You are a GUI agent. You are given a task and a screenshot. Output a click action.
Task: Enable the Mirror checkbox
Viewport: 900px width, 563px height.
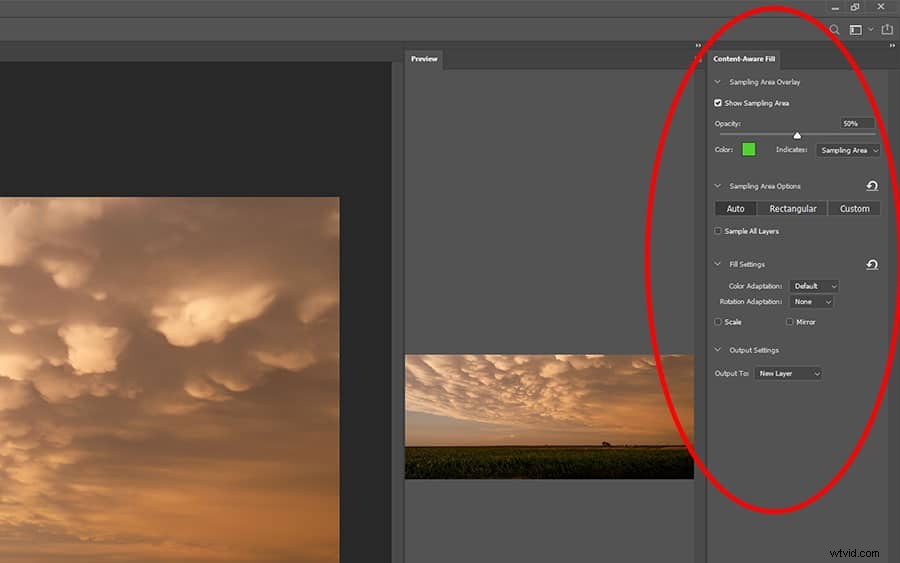click(789, 322)
